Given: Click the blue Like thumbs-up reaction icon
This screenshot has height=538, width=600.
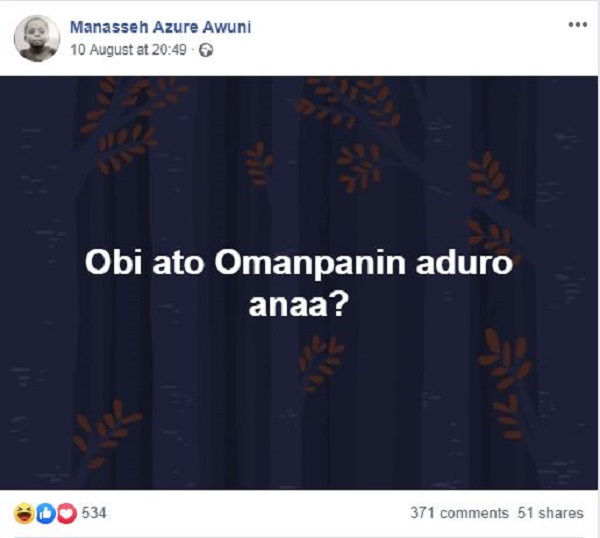Looking at the screenshot, I should [44, 513].
